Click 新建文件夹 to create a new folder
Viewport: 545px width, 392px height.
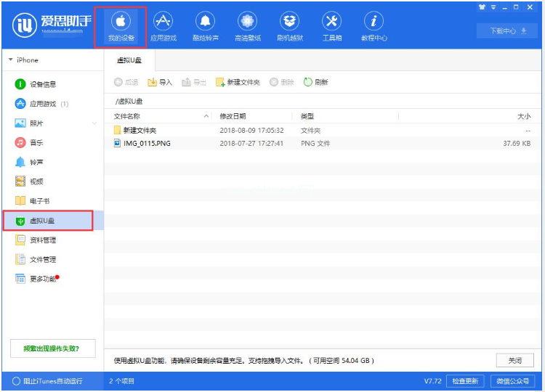(238, 82)
